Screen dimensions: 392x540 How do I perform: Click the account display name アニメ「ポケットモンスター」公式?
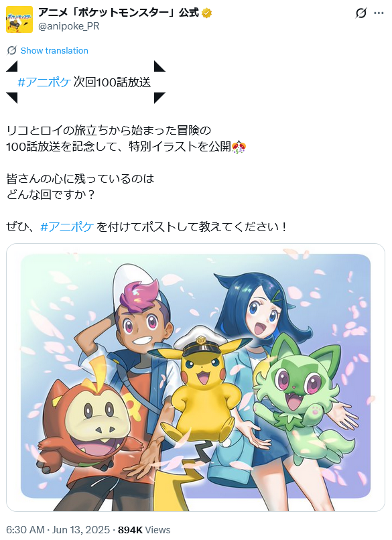(119, 13)
